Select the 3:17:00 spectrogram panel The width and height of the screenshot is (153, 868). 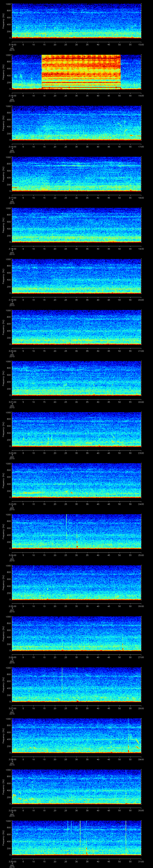point(77,174)
